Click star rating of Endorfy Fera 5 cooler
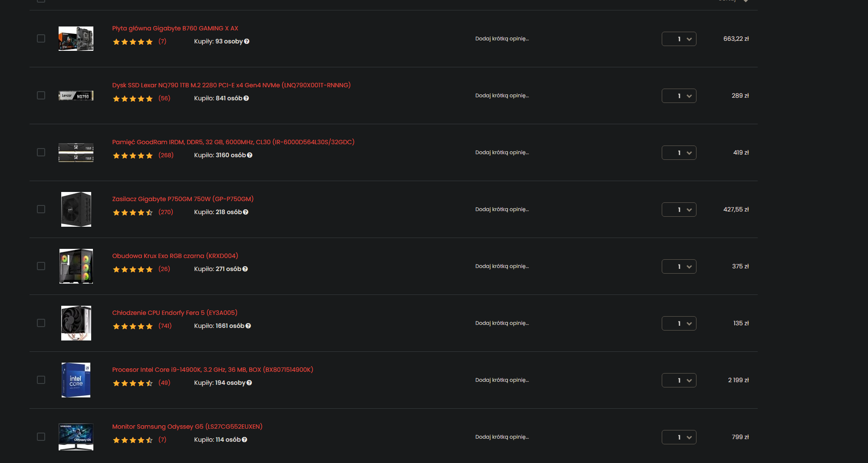Image resolution: width=868 pixels, height=463 pixels. (x=133, y=326)
